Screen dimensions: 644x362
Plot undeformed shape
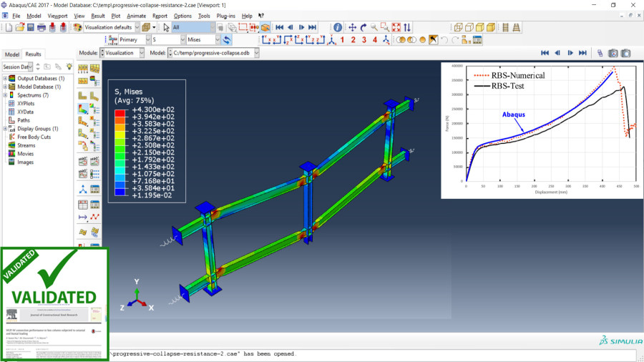(x=83, y=97)
